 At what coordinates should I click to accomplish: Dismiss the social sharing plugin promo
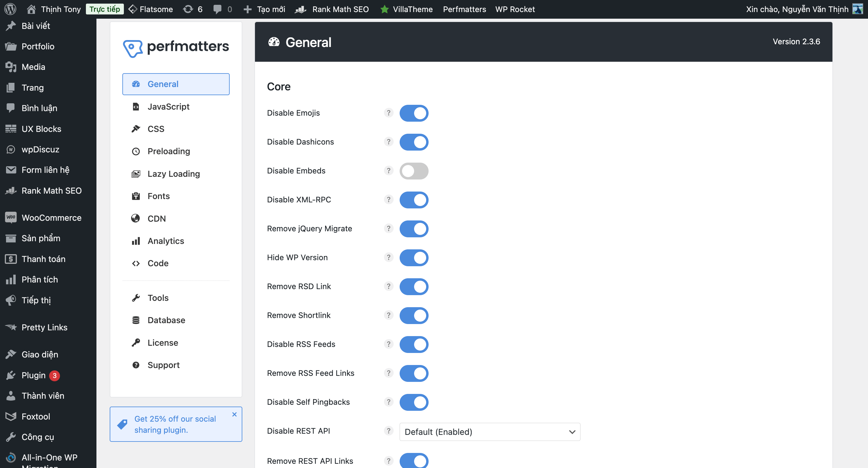tap(234, 414)
